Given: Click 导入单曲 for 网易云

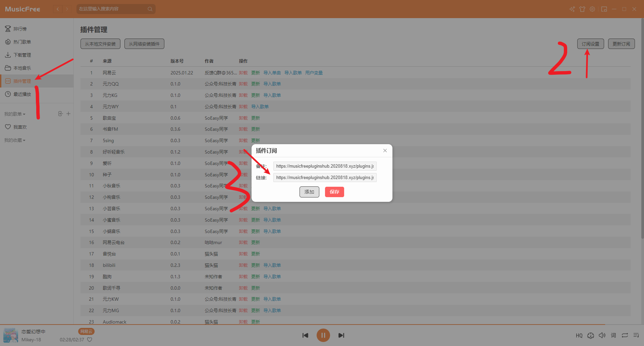Looking at the screenshot, I should coord(272,73).
